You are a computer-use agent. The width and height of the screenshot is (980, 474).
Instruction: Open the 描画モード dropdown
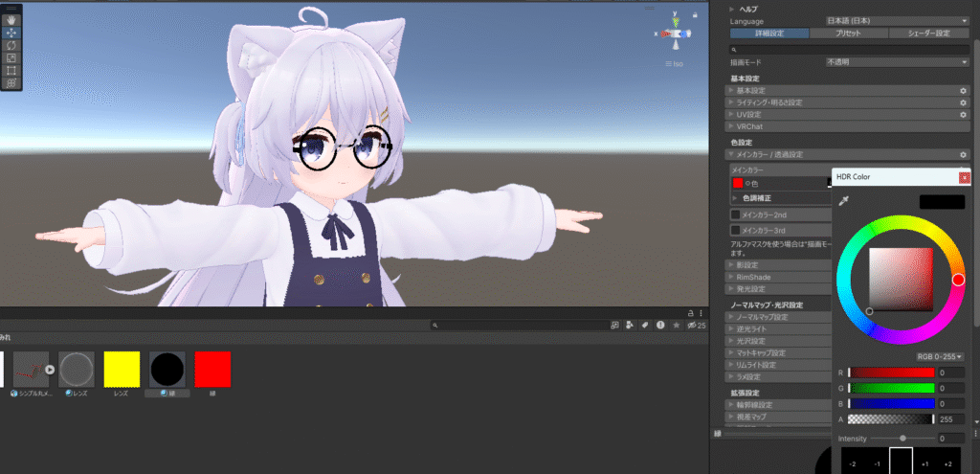[x=897, y=62]
